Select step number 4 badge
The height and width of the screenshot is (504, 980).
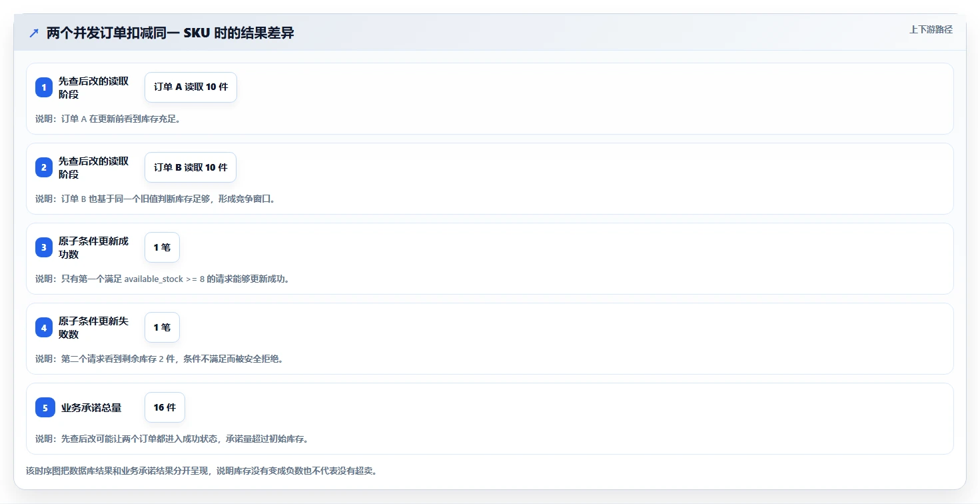pos(44,327)
